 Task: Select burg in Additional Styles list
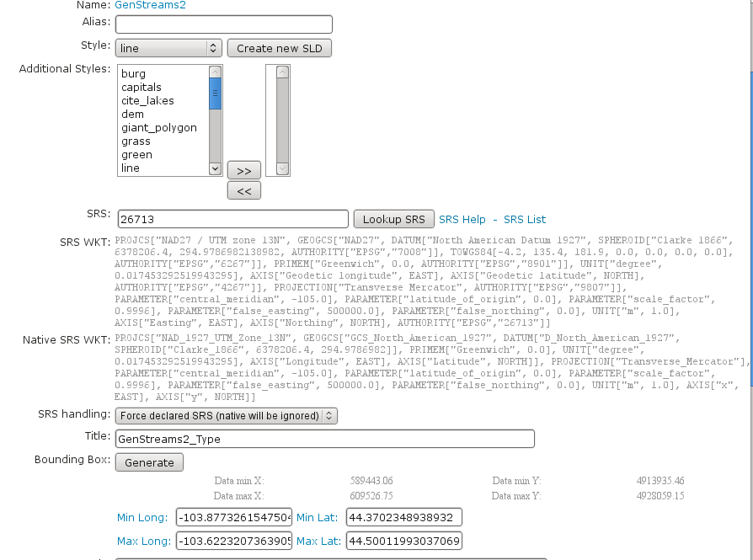pos(133,74)
